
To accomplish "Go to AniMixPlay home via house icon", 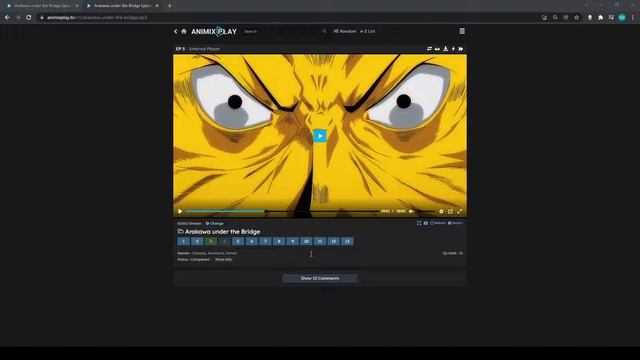I will (x=184, y=31).
